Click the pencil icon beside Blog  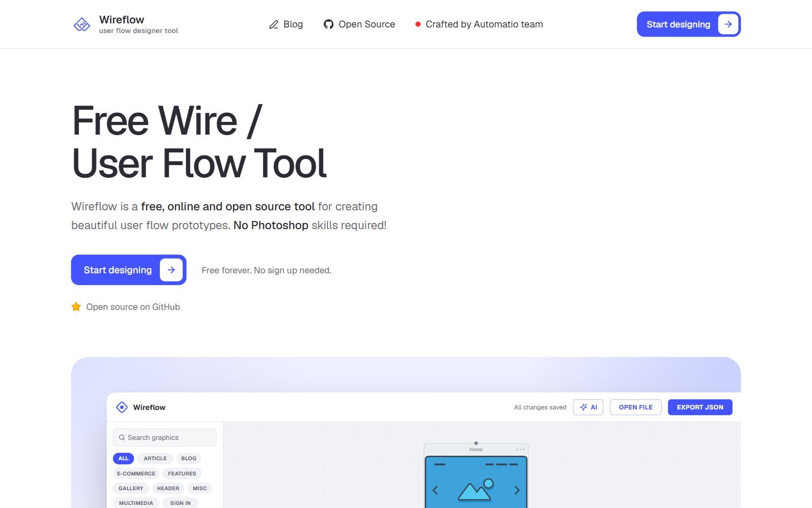point(274,24)
